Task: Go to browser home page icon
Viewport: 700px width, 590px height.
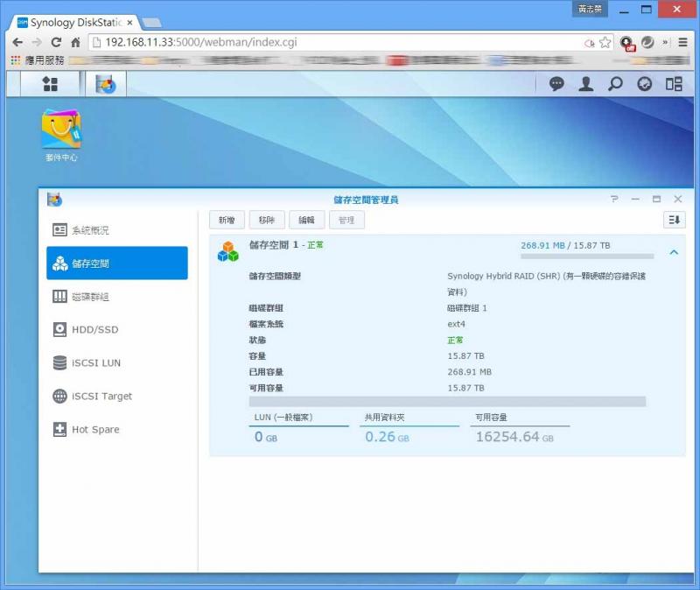Action: point(75,42)
